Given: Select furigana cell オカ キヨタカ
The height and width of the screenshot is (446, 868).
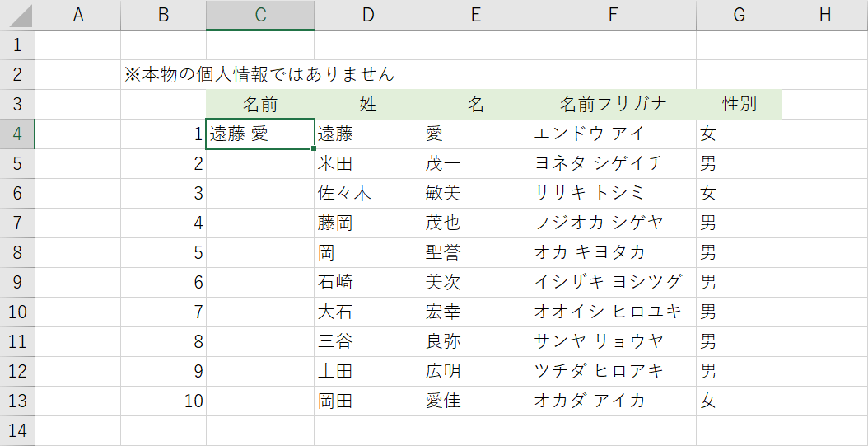Looking at the screenshot, I should (614, 252).
